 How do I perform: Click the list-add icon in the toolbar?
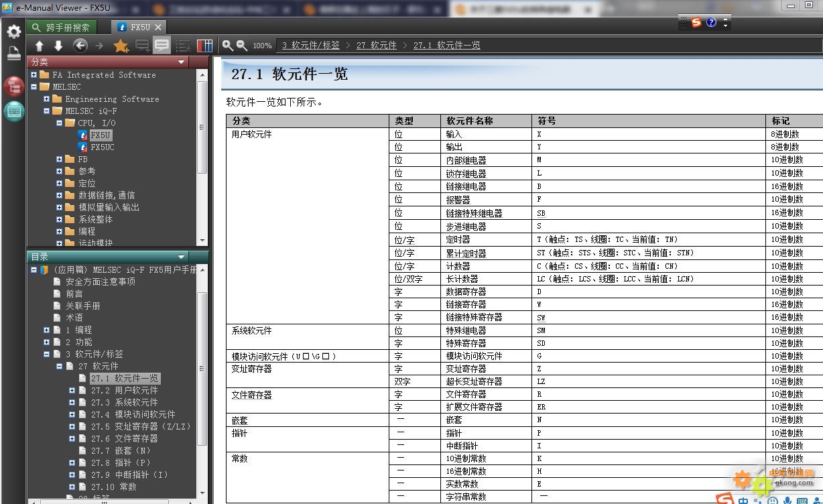click(x=183, y=46)
